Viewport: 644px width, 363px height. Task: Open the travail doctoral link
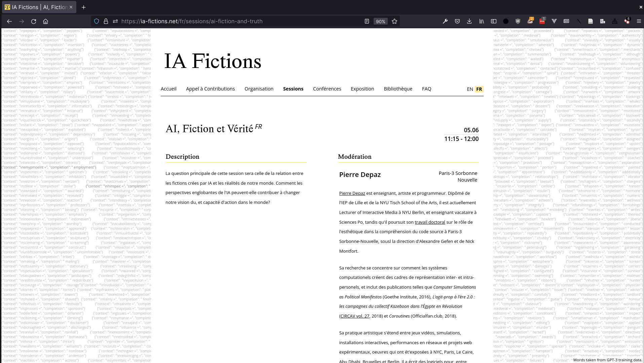click(x=430, y=222)
